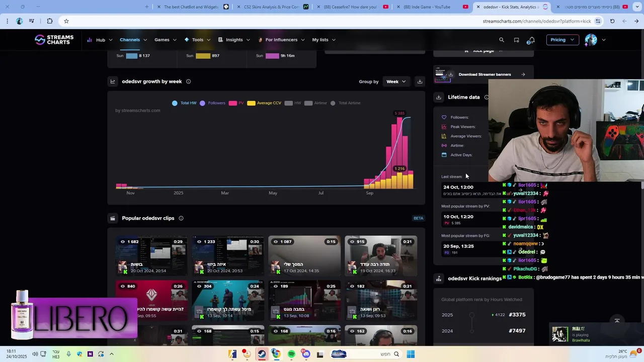Open the clip with 840 views
Screen dimensions: 644x362
[x=151, y=301]
